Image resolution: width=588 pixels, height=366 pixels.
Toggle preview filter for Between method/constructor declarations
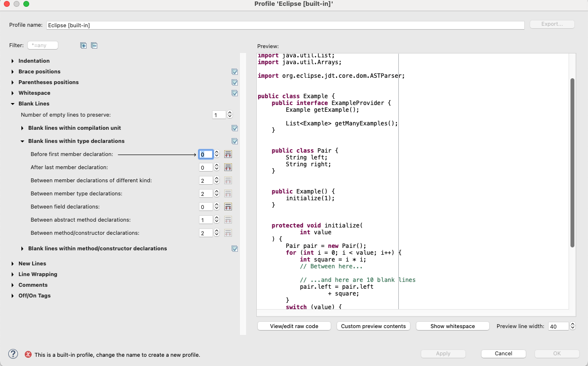[228, 233]
